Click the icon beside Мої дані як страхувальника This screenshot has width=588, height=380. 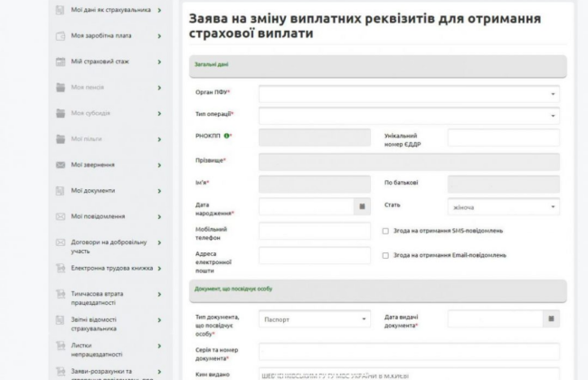click(60, 10)
